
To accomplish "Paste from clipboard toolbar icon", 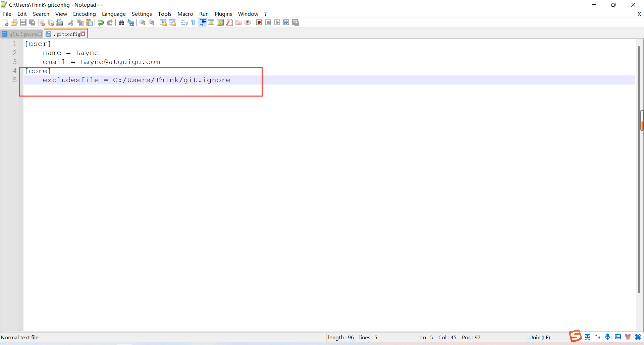I will pyautogui.click(x=89, y=22).
